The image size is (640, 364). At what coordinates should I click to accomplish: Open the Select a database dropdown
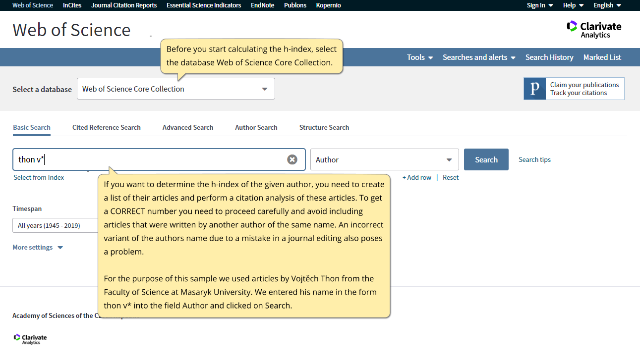point(176,89)
